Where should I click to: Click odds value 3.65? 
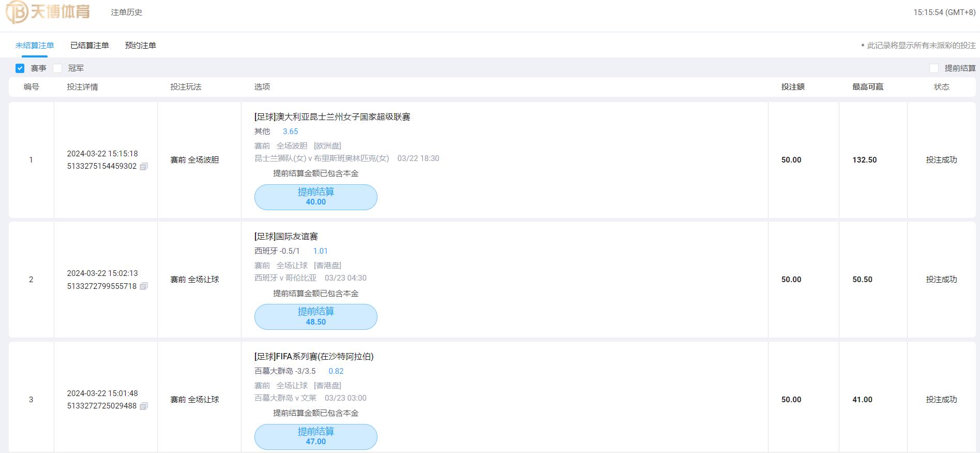[291, 131]
